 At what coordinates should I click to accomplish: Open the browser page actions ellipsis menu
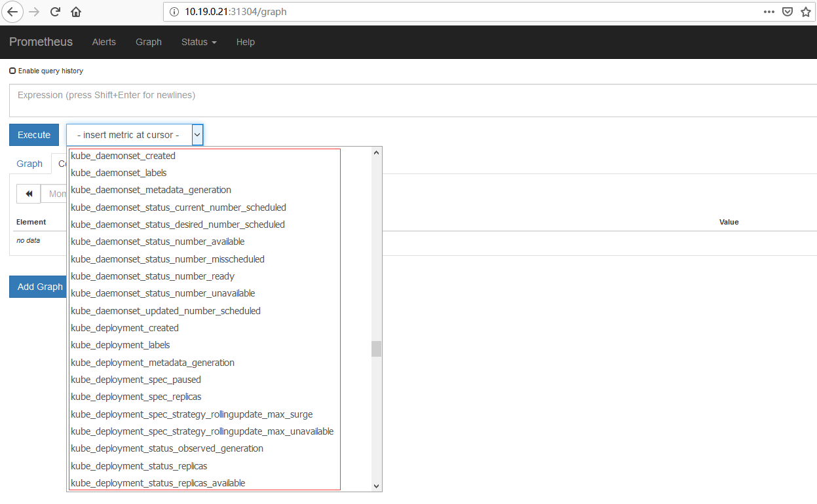(x=769, y=12)
